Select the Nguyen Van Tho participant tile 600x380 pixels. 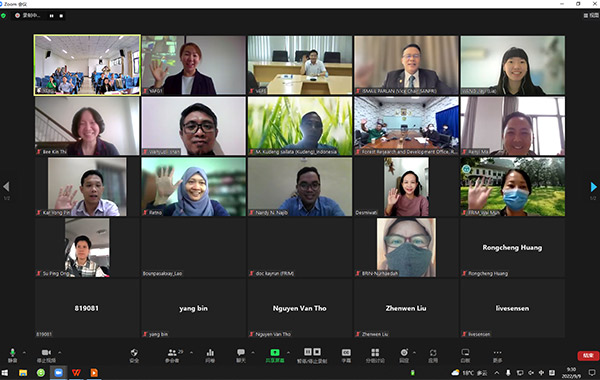[x=300, y=308]
